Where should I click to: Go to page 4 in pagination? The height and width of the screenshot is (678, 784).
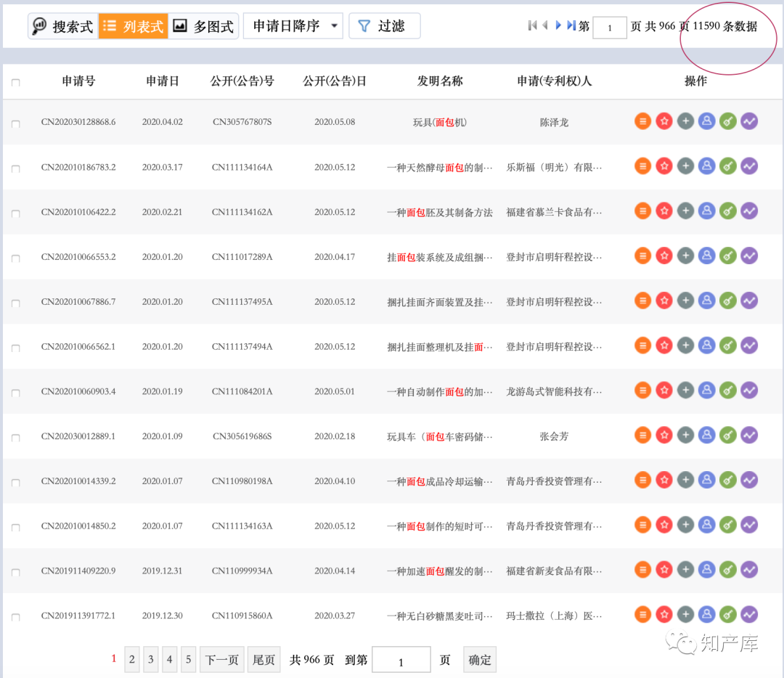tap(169, 660)
